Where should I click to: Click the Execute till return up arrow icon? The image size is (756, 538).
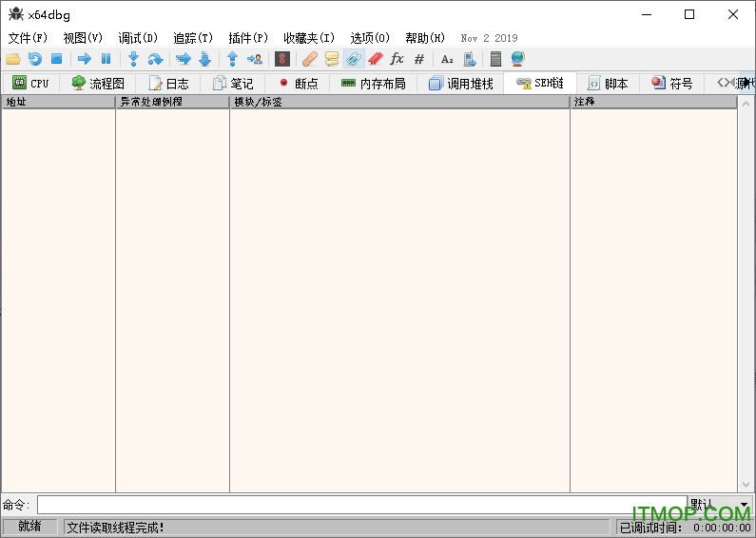232,59
